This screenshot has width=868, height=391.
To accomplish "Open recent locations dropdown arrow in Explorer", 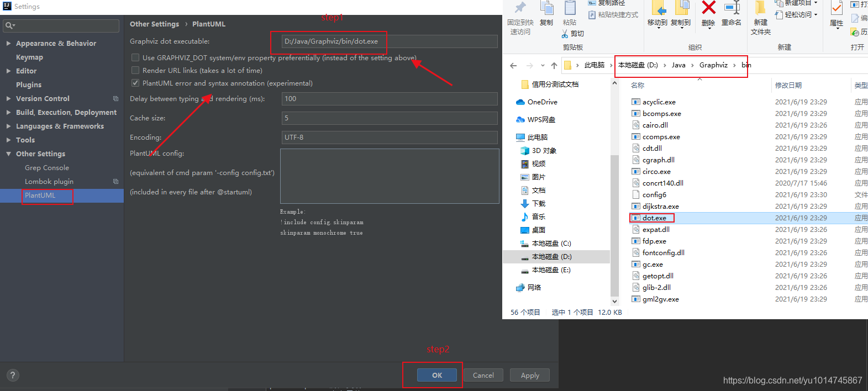I will [x=543, y=66].
